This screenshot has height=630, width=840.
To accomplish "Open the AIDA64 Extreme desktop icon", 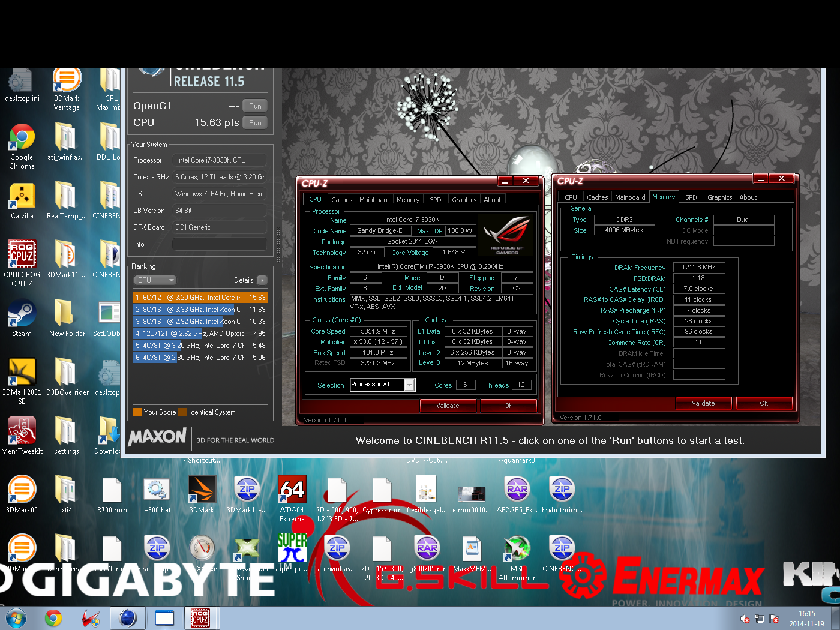I will [x=292, y=499].
